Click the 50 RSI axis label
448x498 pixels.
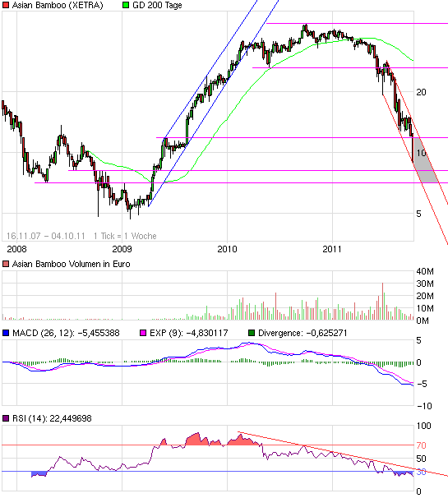point(421,459)
